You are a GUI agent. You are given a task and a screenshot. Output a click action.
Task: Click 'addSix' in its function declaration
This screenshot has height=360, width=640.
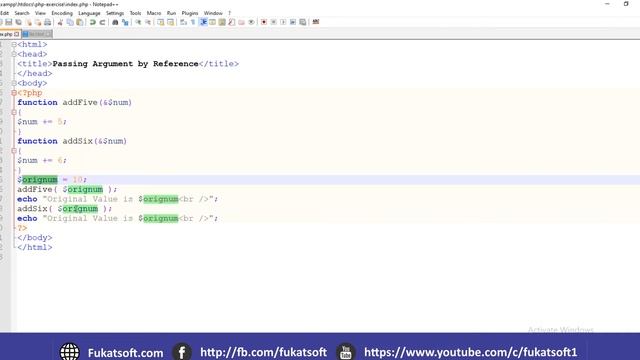point(78,141)
